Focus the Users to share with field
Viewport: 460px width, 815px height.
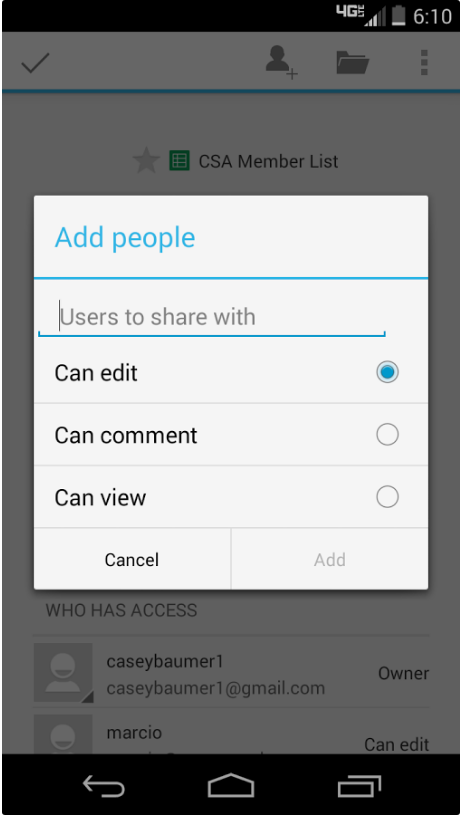click(x=212, y=317)
